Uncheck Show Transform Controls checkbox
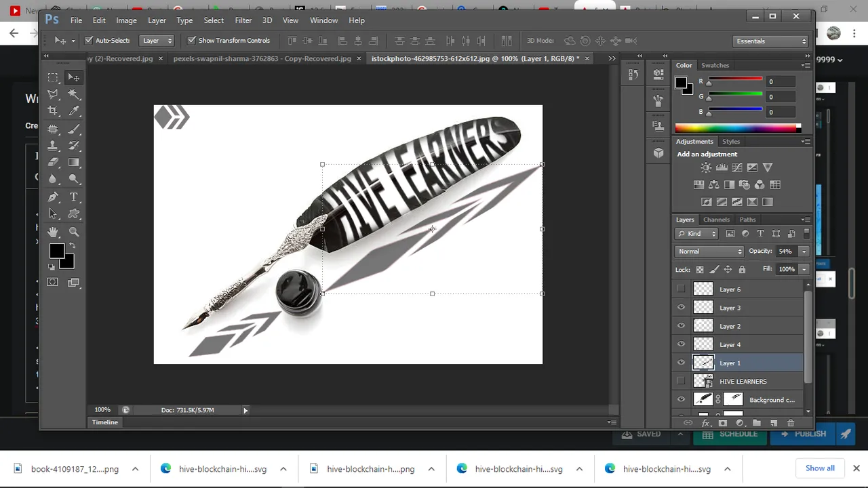Image resolution: width=868 pixels, height=488 pixels. (x=191, y=41)
